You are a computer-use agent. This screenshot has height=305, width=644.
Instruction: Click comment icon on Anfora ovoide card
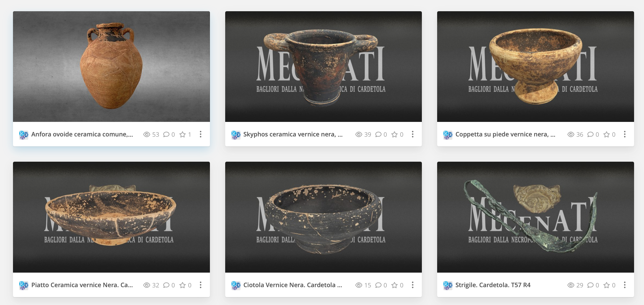(166, 134)
